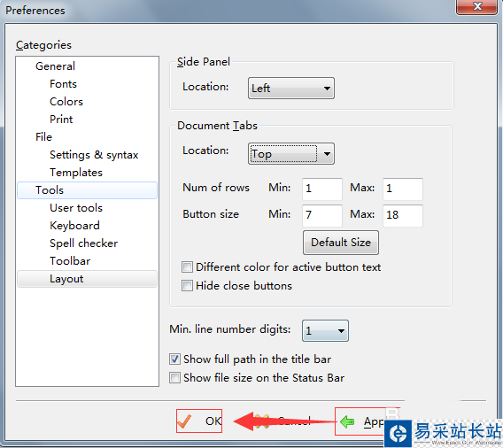Go to the Colors category

(x=66, y=102)
